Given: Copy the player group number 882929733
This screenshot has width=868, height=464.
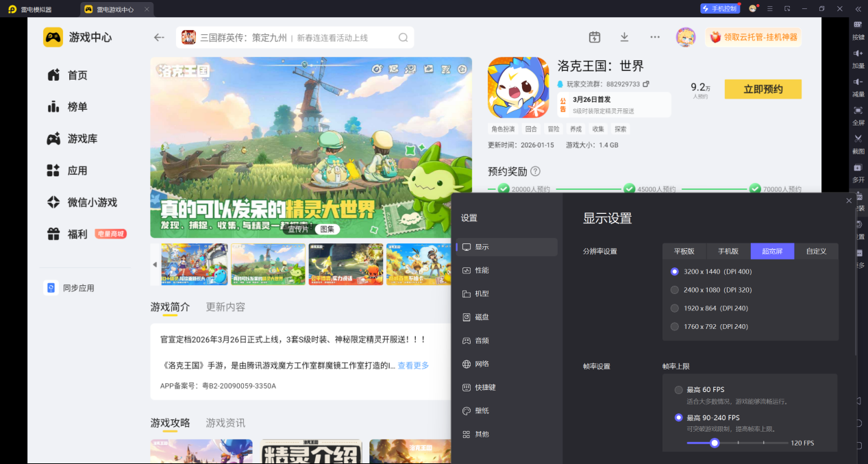Looking at the screenshot, I should point(646,84).
